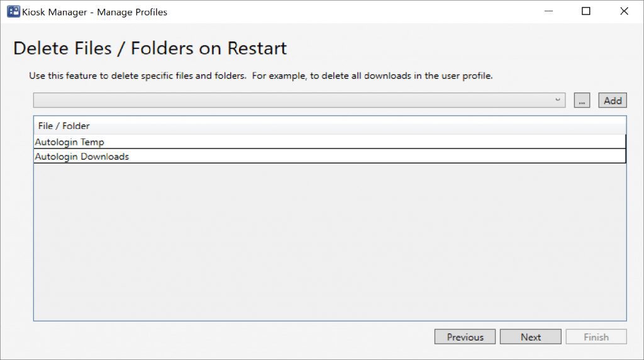
Task: Click the "Delete Files / Folders on Restart" heading
Action: (x=150, y=48)
